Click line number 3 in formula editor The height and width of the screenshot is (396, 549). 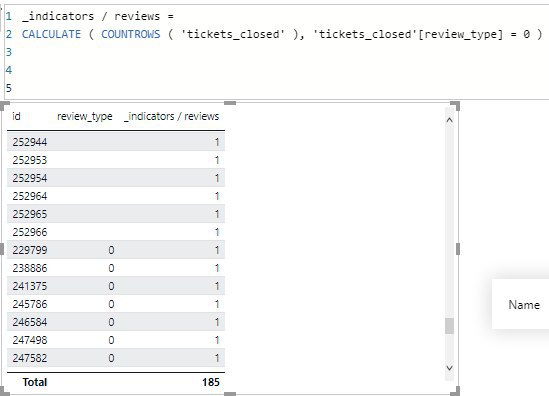coord(9,52)
